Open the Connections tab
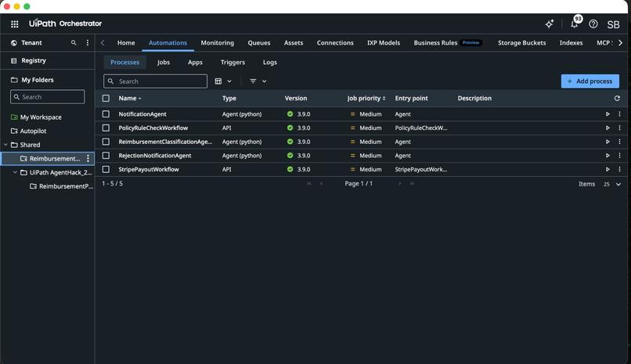This screenshot has height=364, width=631. point(335,42)
